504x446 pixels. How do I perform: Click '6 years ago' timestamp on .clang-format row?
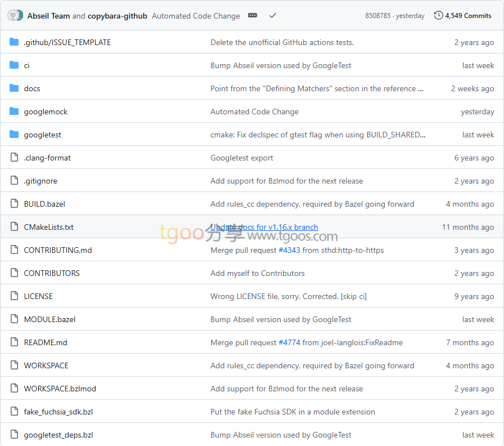coord(474,158)
